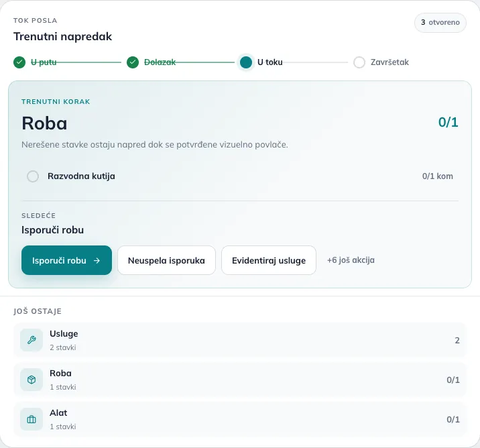Click the Isporuči robu heading under Sledeće

click(53, 230)
